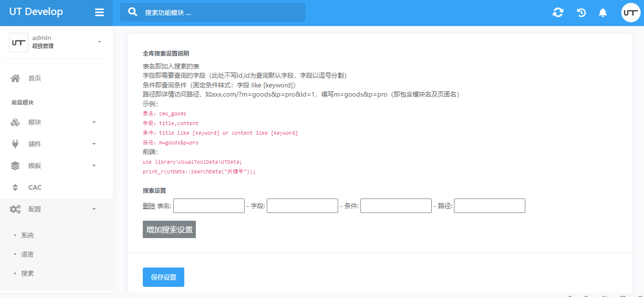This screenshot has width=644, height=297.
Task: Select 系统 in the config submenu
Action: 27,236
